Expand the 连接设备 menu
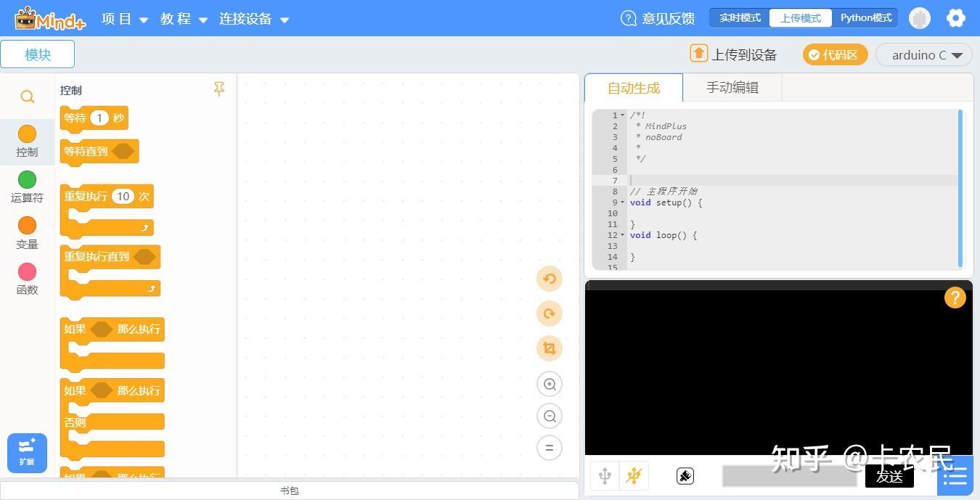The height and width of the screenshot is (500, 980). [248, 19]
